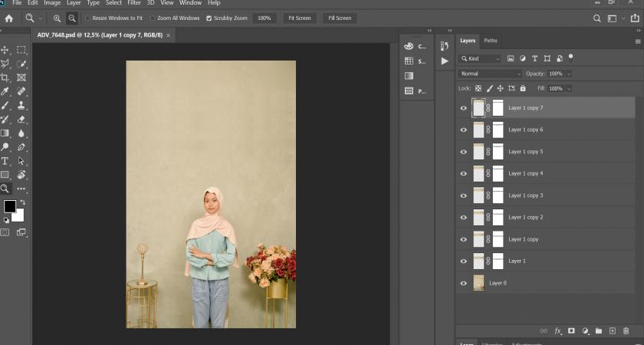The image size is (644, 345).
Task: Hide Layer 0 using its eye icon
Action: (463, 283)
